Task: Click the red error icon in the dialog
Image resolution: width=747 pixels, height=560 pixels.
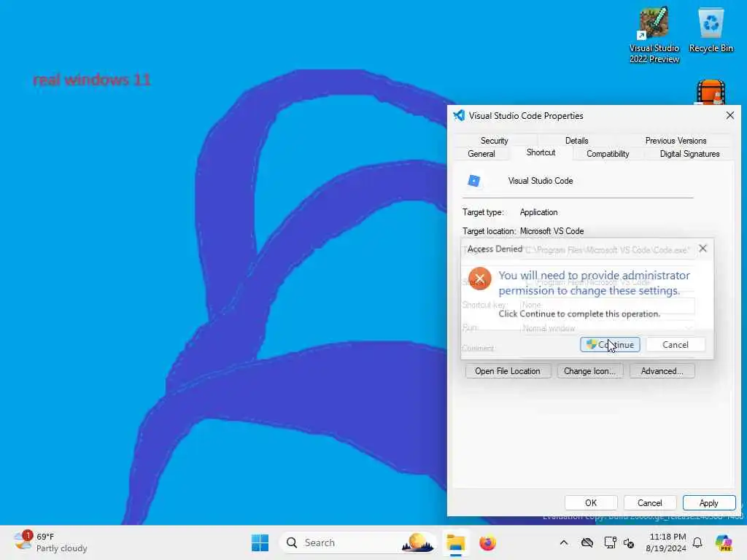Action: (480, 279)
